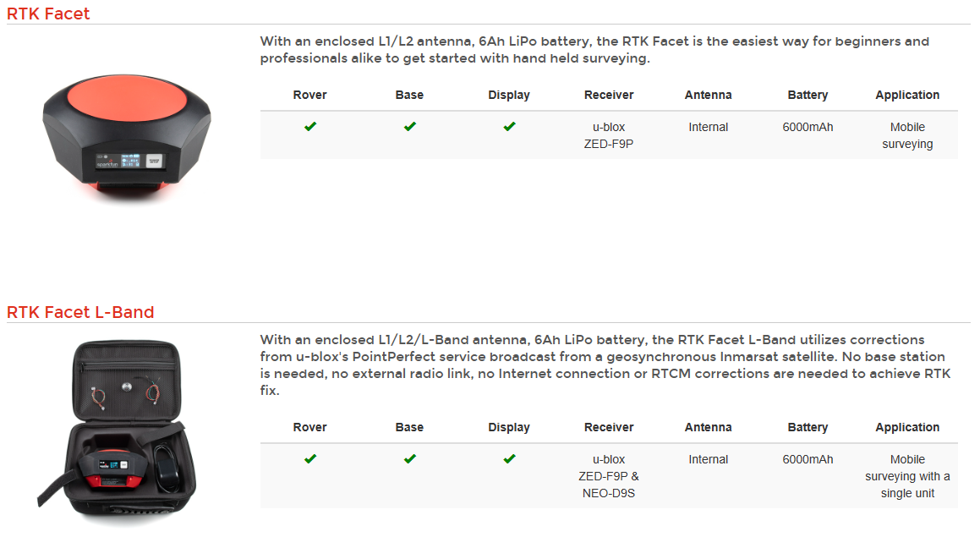
Task: Click the RTK Facet L-Band case image
Action: [117, 432]
